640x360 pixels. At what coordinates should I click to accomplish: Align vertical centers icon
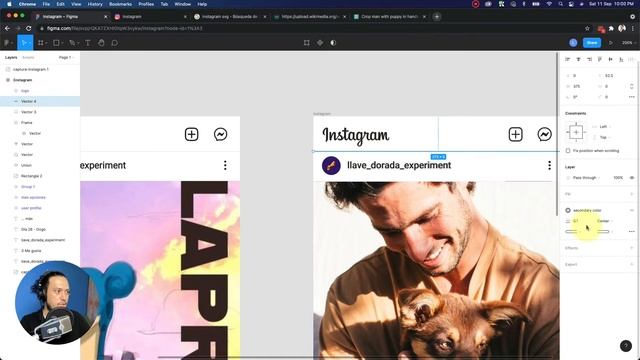[610, 59]
